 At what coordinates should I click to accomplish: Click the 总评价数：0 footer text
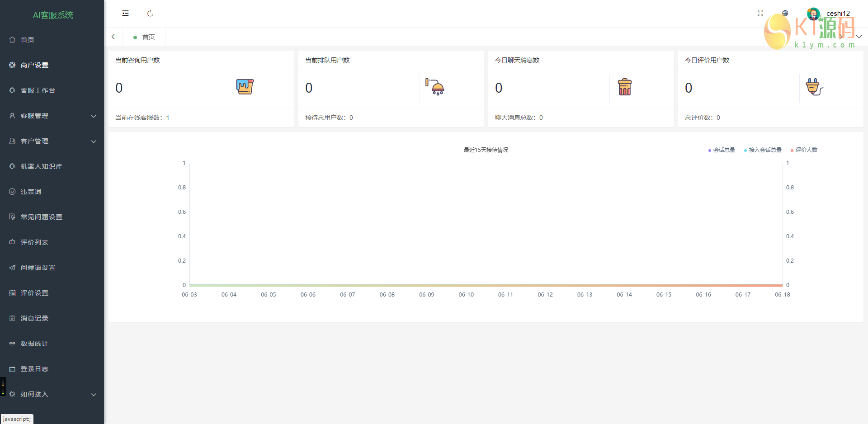703,118
